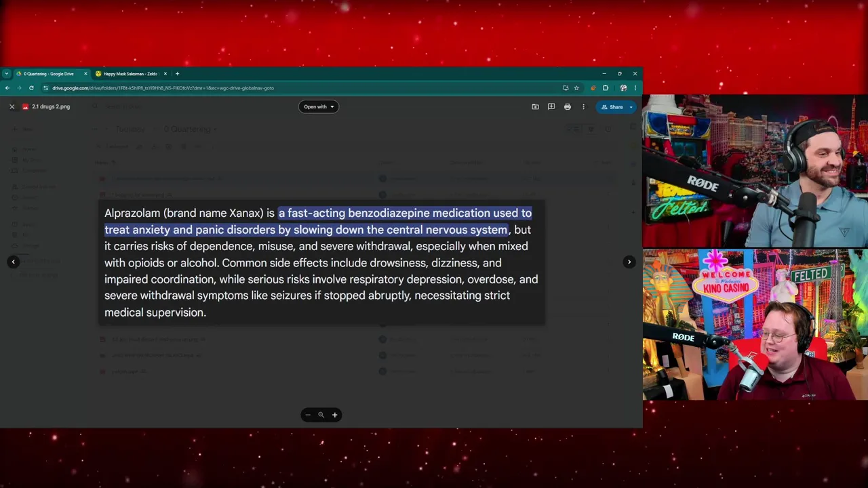Click the 2.1 drugs 2.png file name

point(51,106)
